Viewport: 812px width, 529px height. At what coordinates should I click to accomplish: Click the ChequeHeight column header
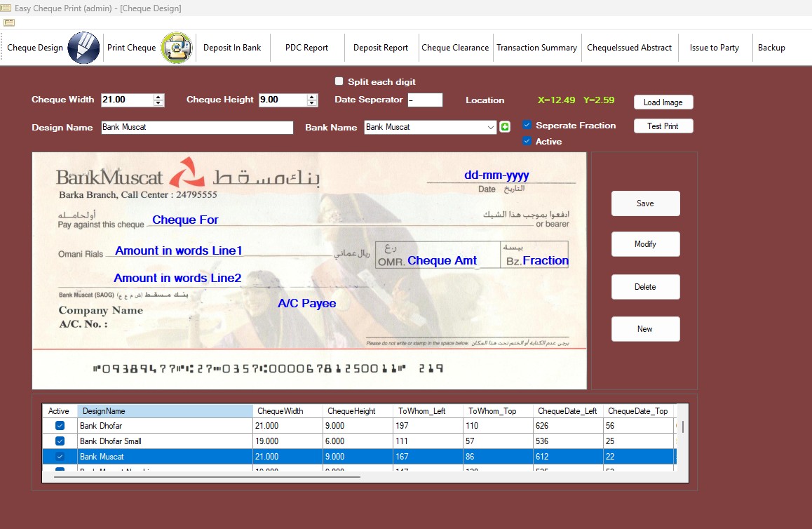pos(358,411)
